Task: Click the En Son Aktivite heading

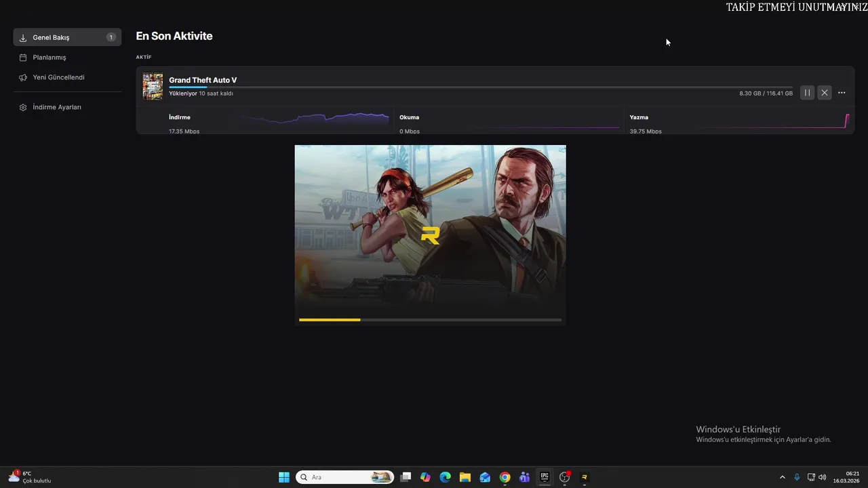Action: tap(174, 36)
